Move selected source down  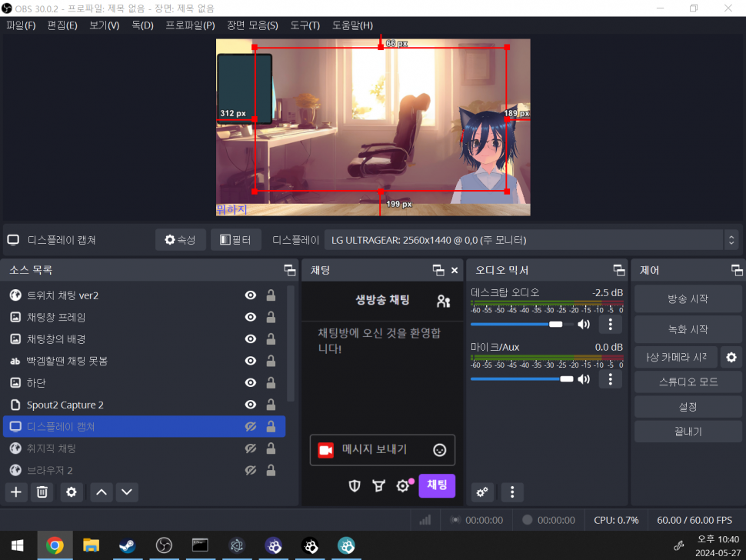[x=127, y=492]
